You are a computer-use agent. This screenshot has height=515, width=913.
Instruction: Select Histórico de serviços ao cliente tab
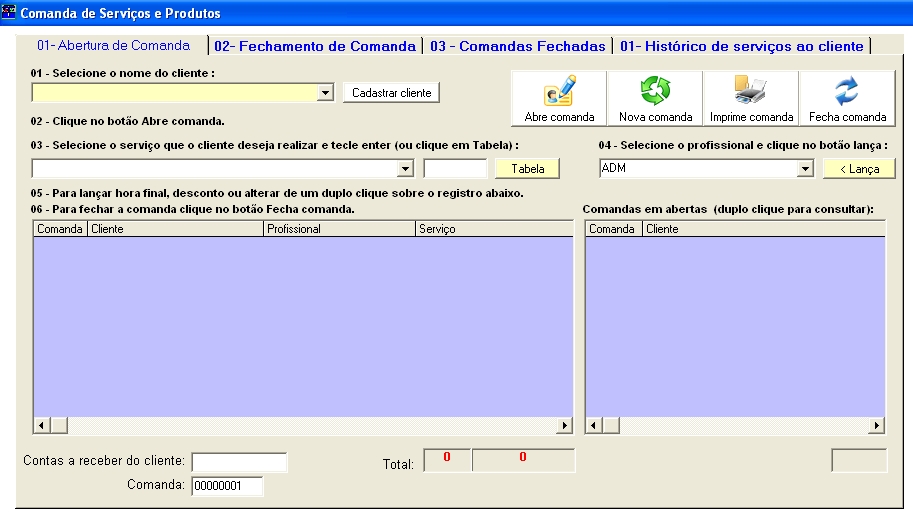tap(741, 46)
